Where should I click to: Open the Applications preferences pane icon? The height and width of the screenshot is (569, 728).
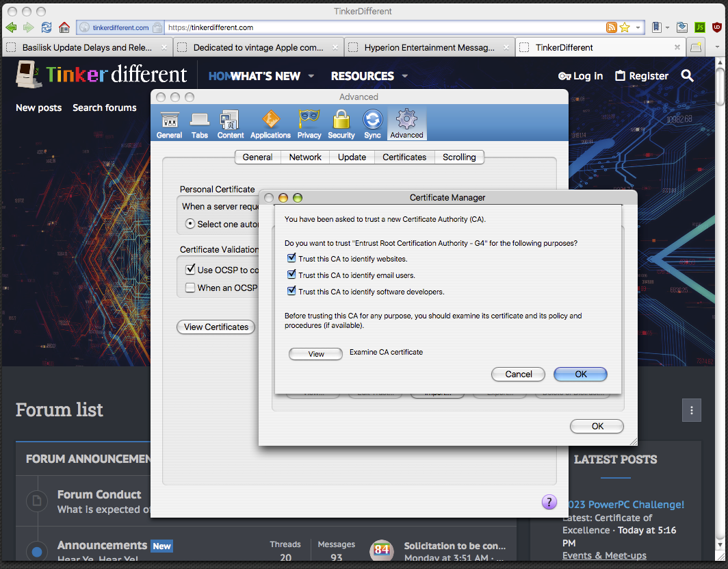(271, 124)
